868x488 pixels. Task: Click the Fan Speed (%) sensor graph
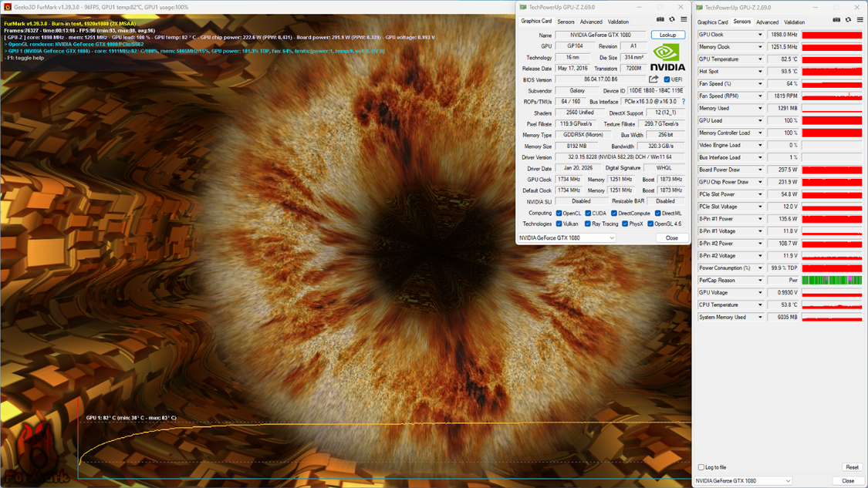coord(832,83)
